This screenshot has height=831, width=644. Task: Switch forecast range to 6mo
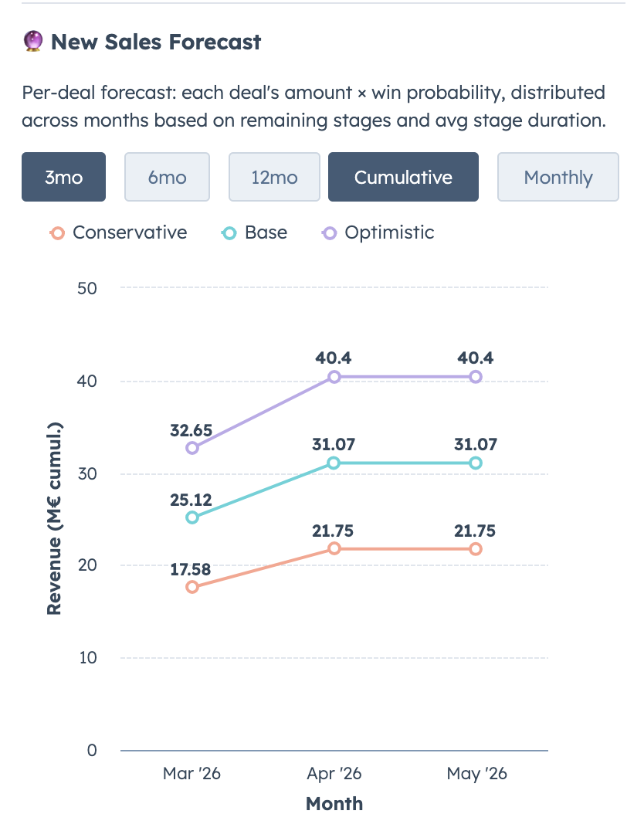(x=167, y=177)
